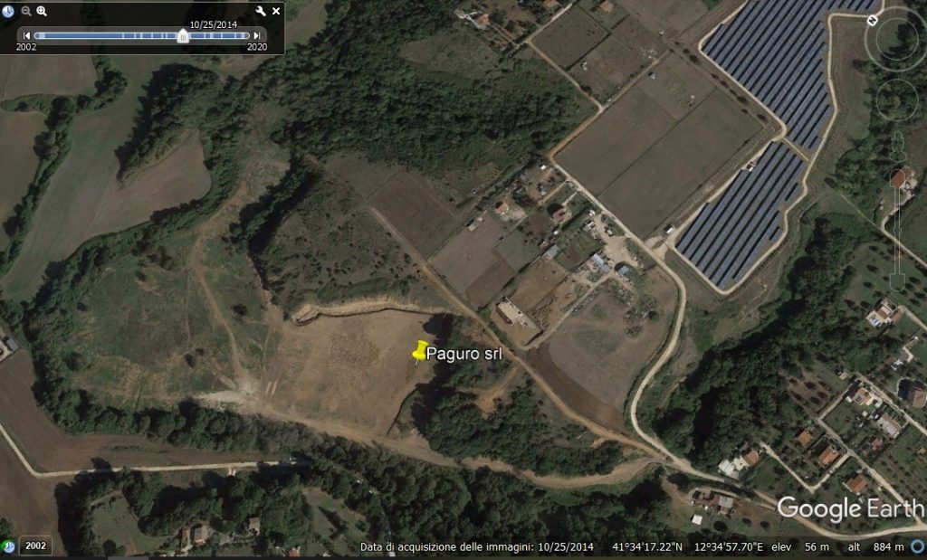
Task: Close the historical imagery slider panel
Action: pyautogui.click(x=276, y=11)
